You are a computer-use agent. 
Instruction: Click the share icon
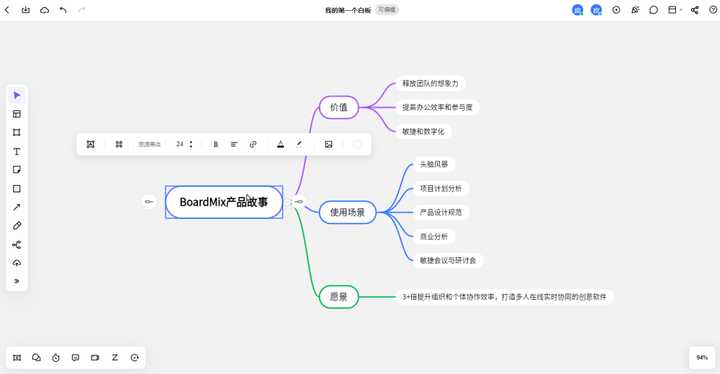click(695, 10)
